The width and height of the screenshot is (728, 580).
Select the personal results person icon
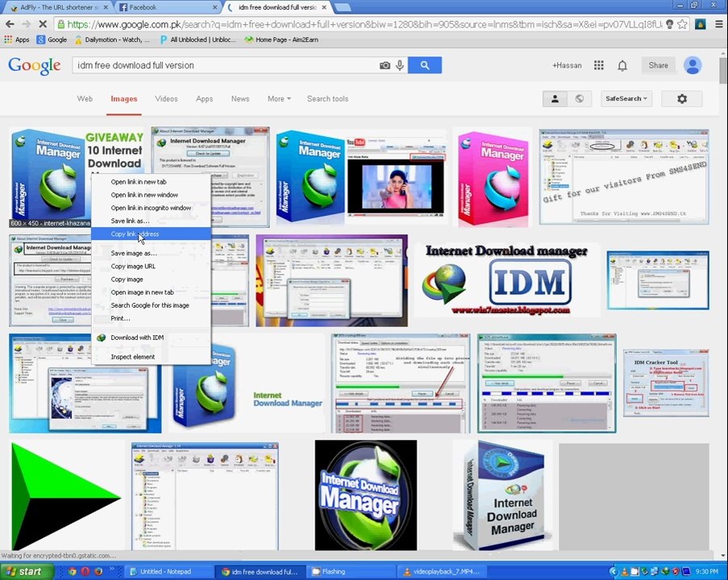(555, 98)
